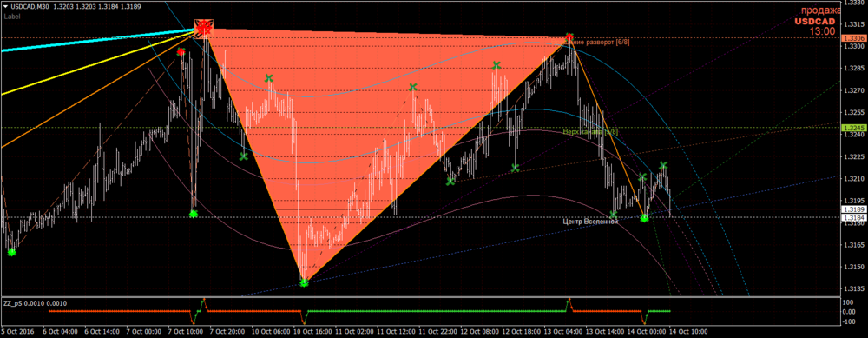This screenshot has height=338, width=868.
Task: Click the green X marker at 12 Oct 08:00 peak
Action: (x=497, y=65)
